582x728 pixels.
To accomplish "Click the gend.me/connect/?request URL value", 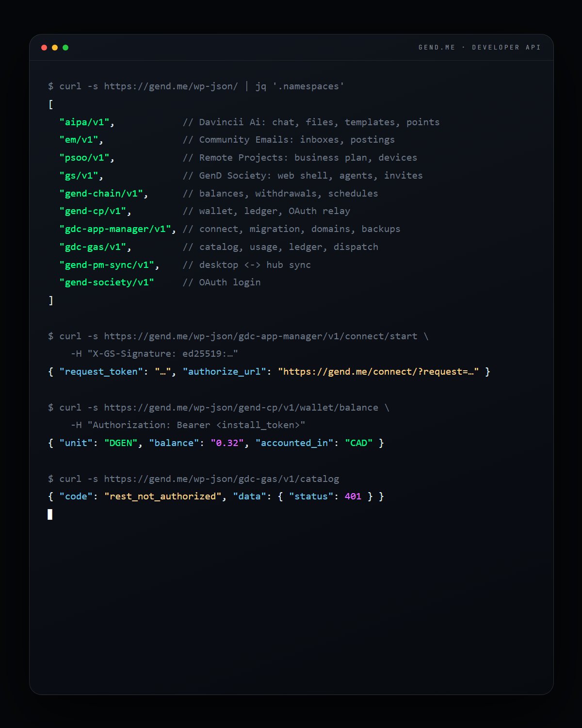I will [378, 372].
